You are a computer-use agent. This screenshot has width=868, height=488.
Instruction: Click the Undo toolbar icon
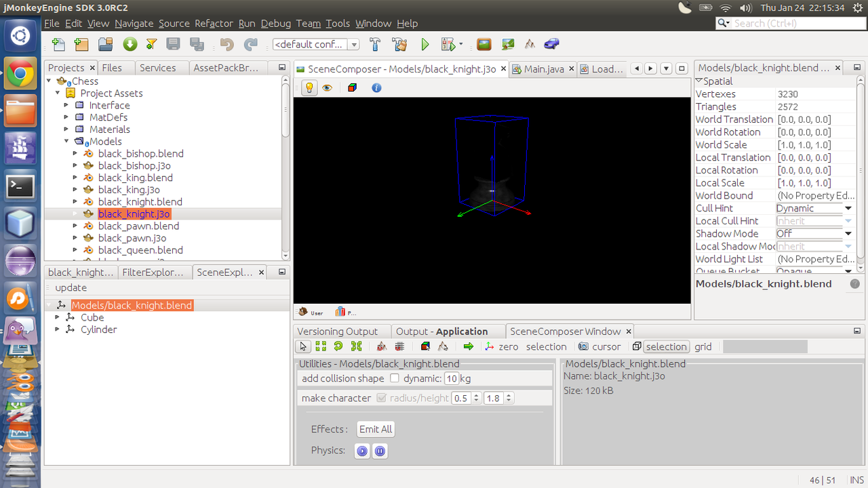point(226,45)
